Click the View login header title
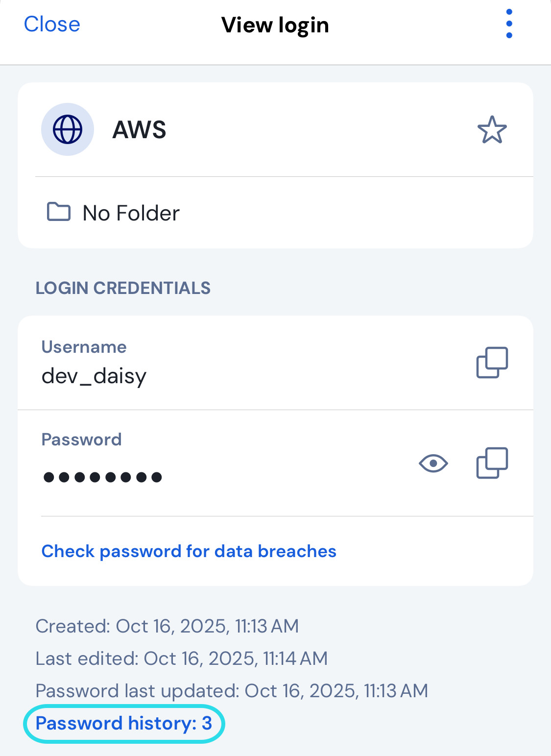This screenshot has height=756, width=551. coord(275,25)
